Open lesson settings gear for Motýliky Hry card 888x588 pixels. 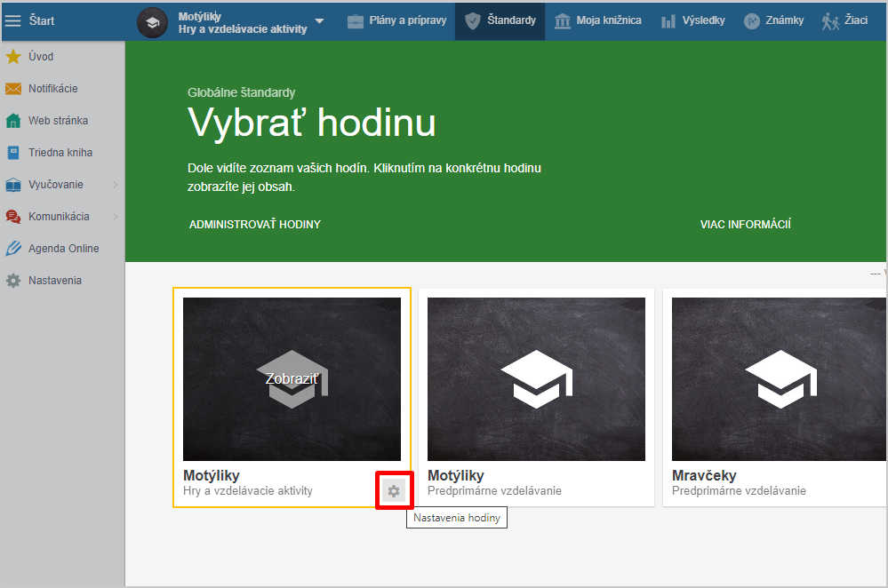(394, 490)
